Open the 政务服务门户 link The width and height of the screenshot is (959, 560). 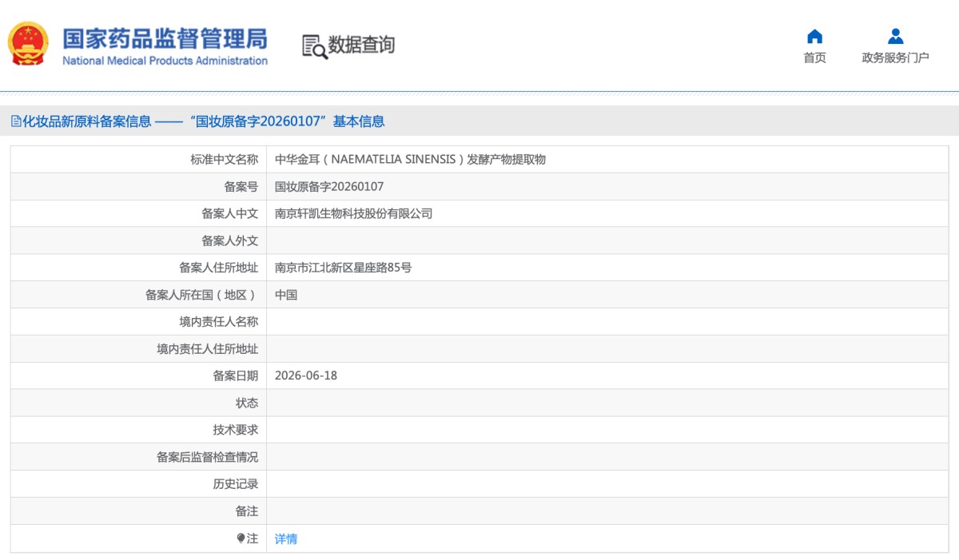tap(895, 58)
